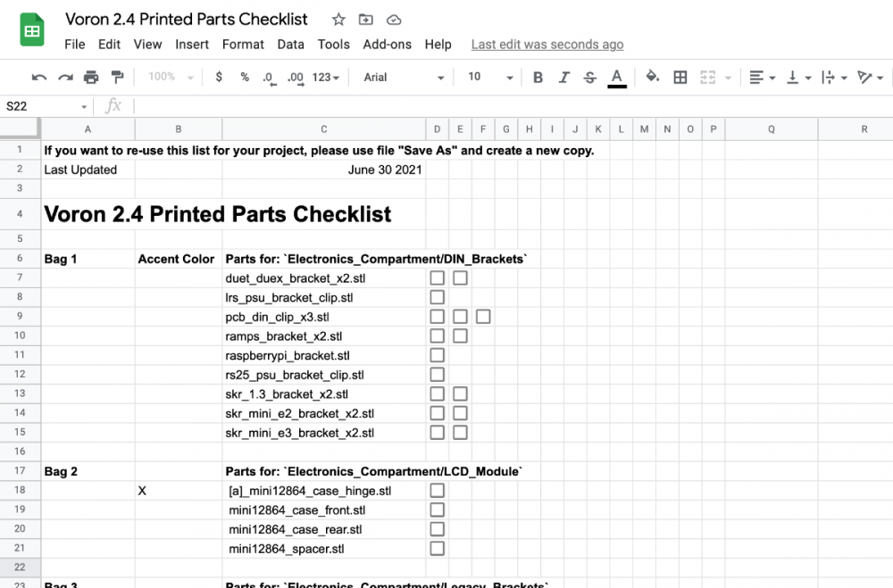Open the View menu
Image resolution: width=893 pixels, height=588 pixels.
[x=147, y=45]
